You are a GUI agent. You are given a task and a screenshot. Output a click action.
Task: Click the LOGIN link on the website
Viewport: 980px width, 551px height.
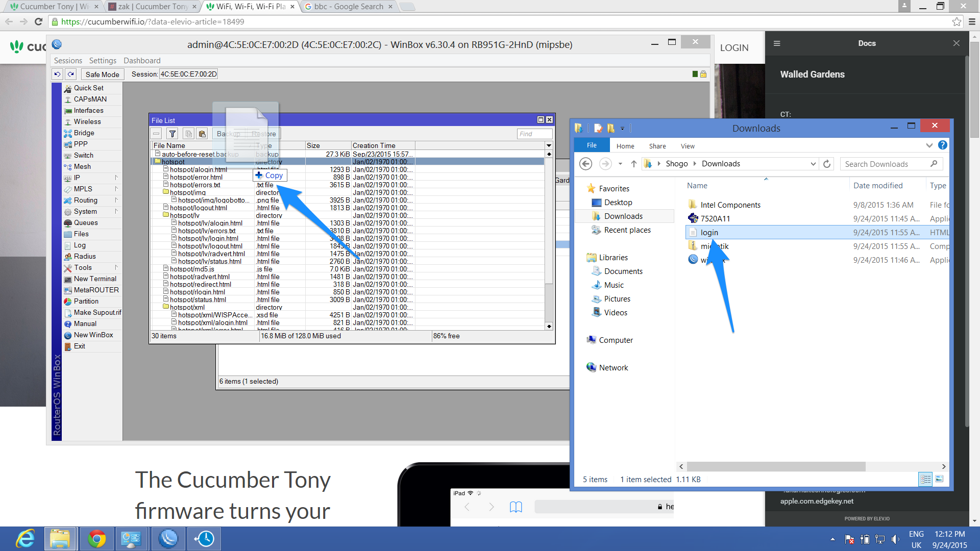(x=734, y=47)
